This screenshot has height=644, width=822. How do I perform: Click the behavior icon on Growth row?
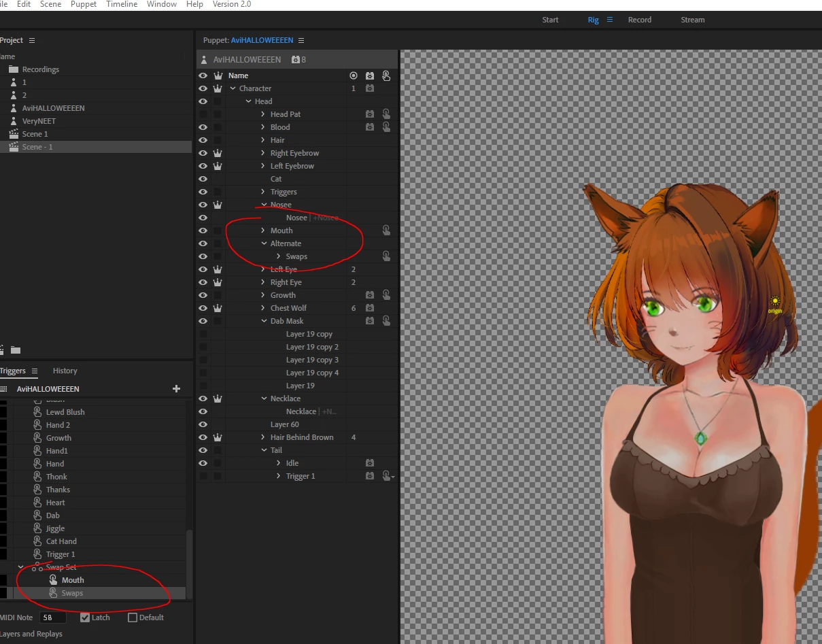click(x=370, y=295)
